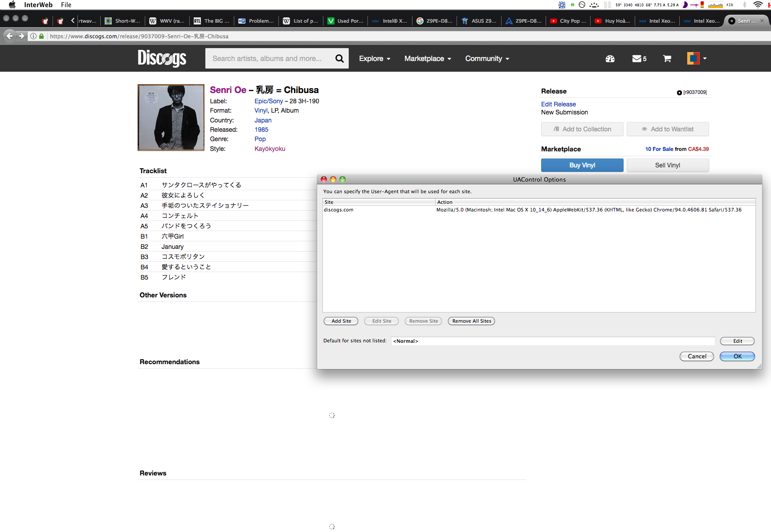Click the Wi-Fi icon in menu bar
This screenshot has width=771, height=532.
click(758, 5)
